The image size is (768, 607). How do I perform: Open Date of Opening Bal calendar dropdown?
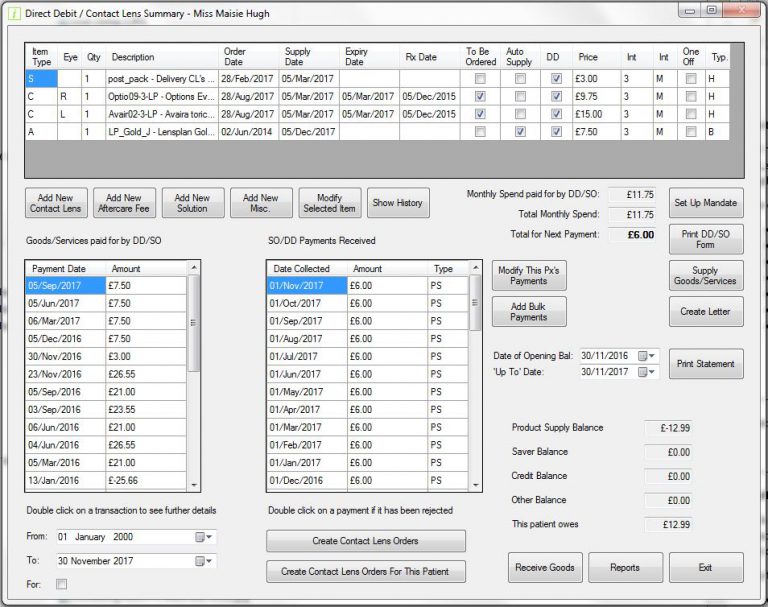tap(647, 356)
